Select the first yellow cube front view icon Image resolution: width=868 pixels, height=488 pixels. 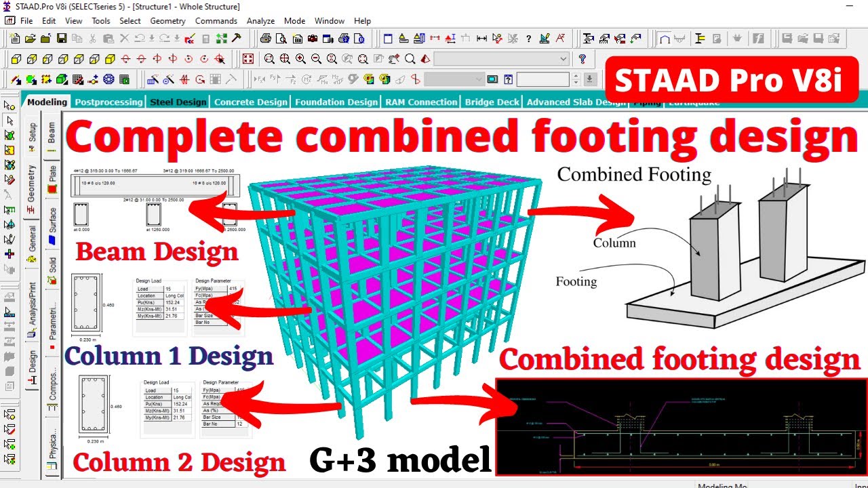(x=16, y=59)
